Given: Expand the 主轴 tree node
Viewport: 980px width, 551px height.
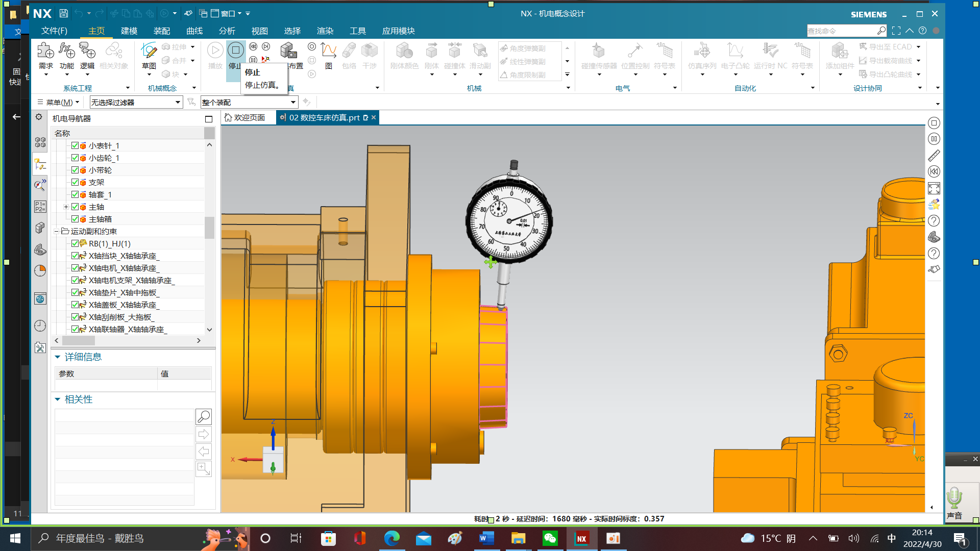Looking at the screenshot, I should coord(66,207).
